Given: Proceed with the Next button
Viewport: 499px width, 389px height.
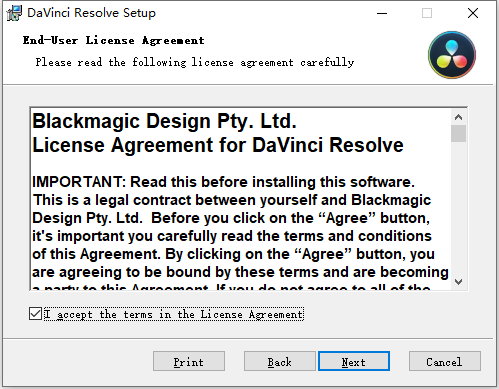Looking at the screenshot, I should point(354,361).
